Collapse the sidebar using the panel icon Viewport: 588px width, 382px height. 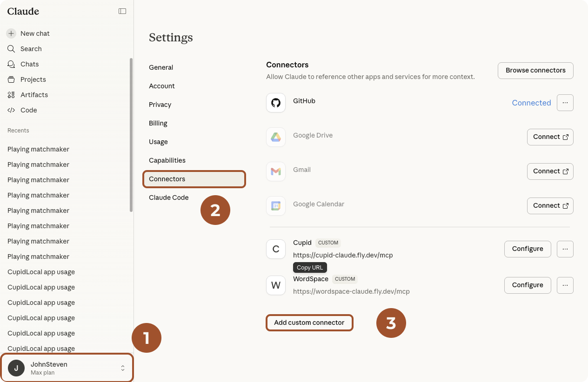point(122,11)
